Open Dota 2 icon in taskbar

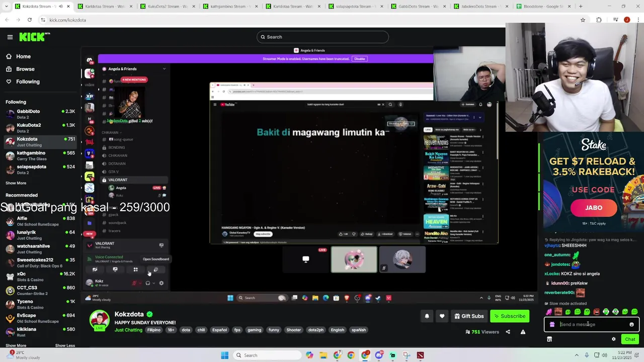pos(420,355)
